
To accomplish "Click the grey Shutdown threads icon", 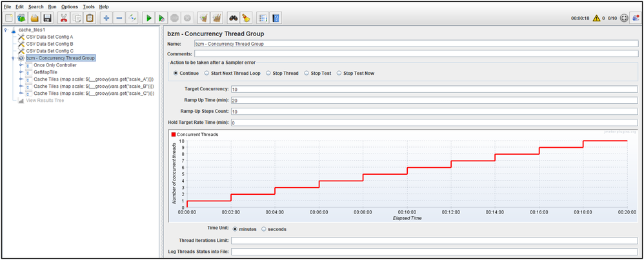I will pos(187,18).
